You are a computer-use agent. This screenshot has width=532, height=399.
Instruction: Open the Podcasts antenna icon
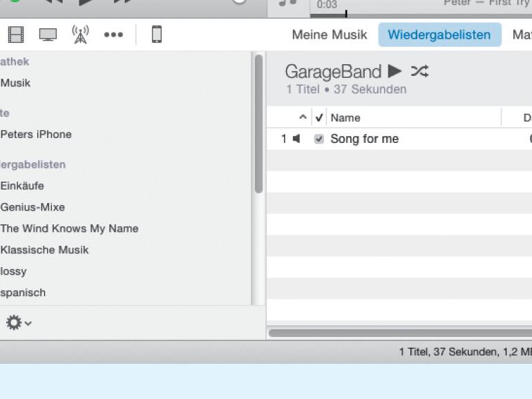(80, 35)
